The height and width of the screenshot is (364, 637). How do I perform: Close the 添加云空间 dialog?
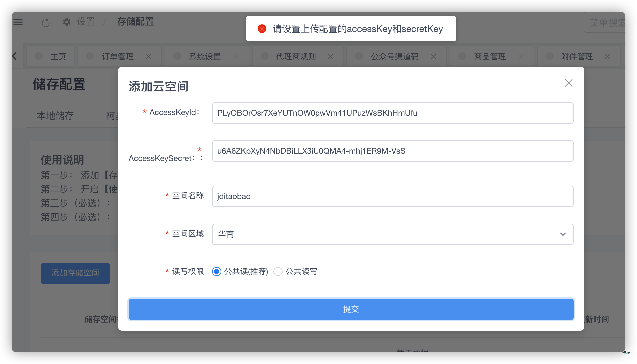coord(568,83)
